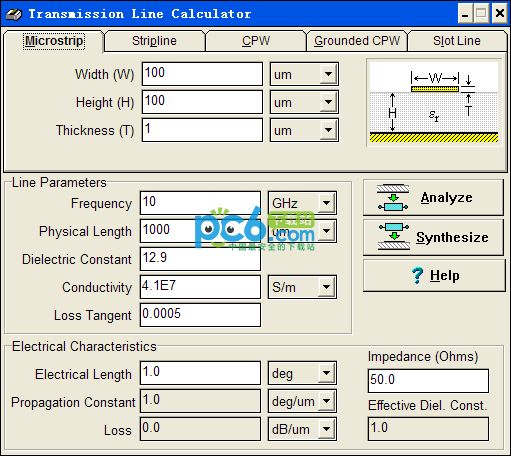511x456 pixels.
Task: Expand the Frequency GHz unit dropdown
Action: [x=326, y=203]
